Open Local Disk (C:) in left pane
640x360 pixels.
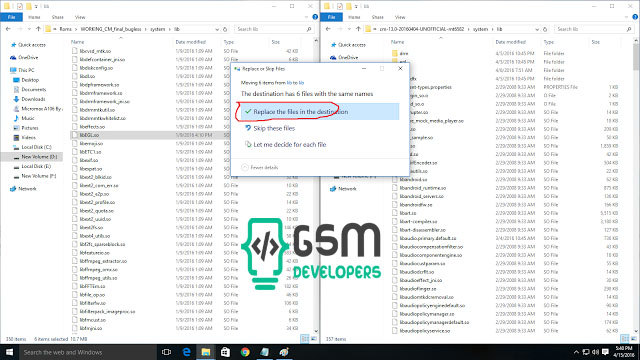pos(36,147)
